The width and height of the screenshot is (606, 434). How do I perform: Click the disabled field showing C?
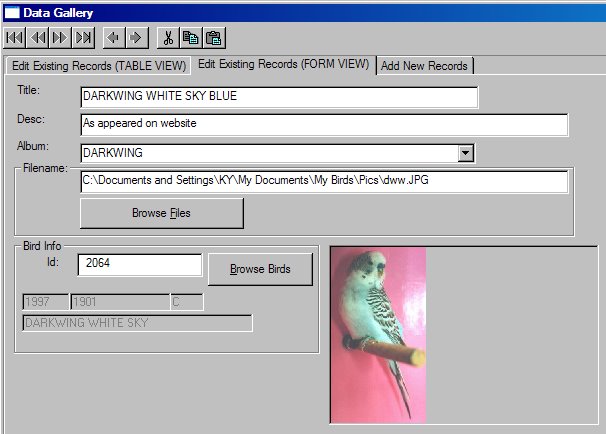coord(187,301)
